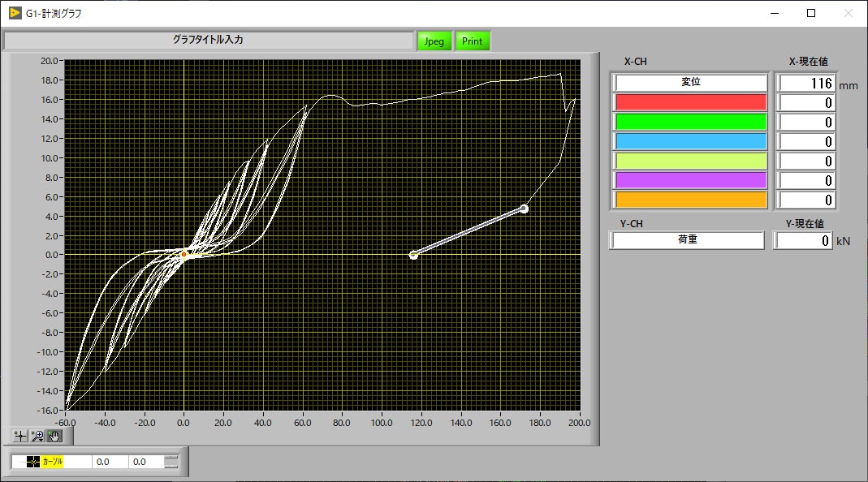Select the red channel color swatch
Screen dimensions: 868x482
click(690, 102)
